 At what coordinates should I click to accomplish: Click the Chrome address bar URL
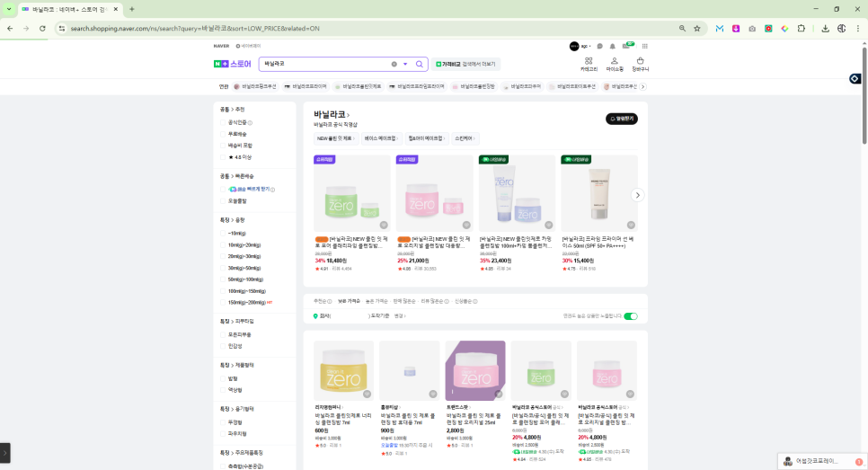coord(195,28)
